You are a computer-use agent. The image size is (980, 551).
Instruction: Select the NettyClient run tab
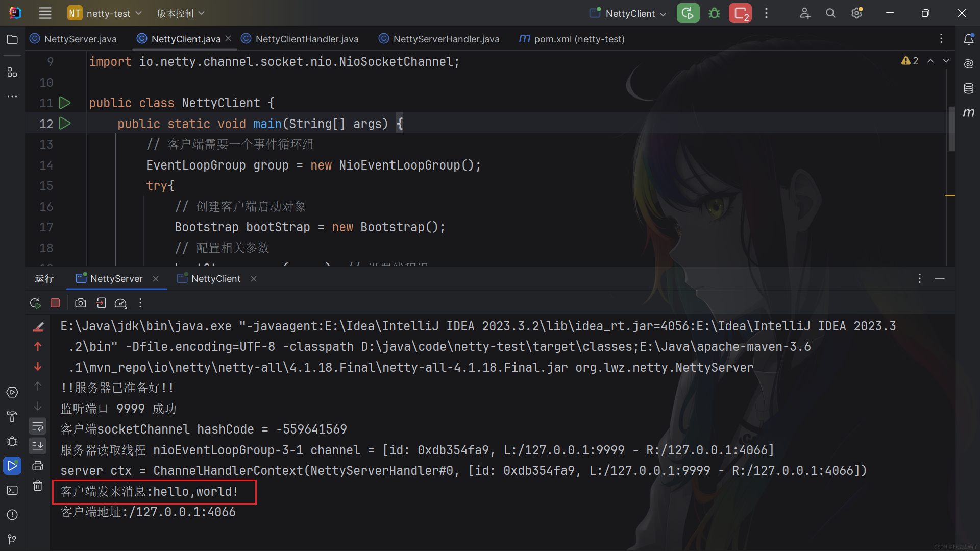click(x=209, y=278)
